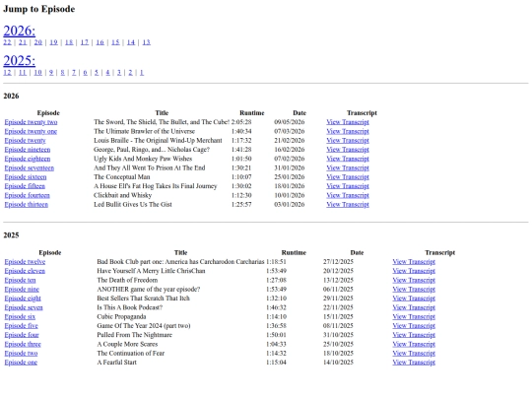
Task: Select the date 27/12/2025
Action: tap(338, 262)
